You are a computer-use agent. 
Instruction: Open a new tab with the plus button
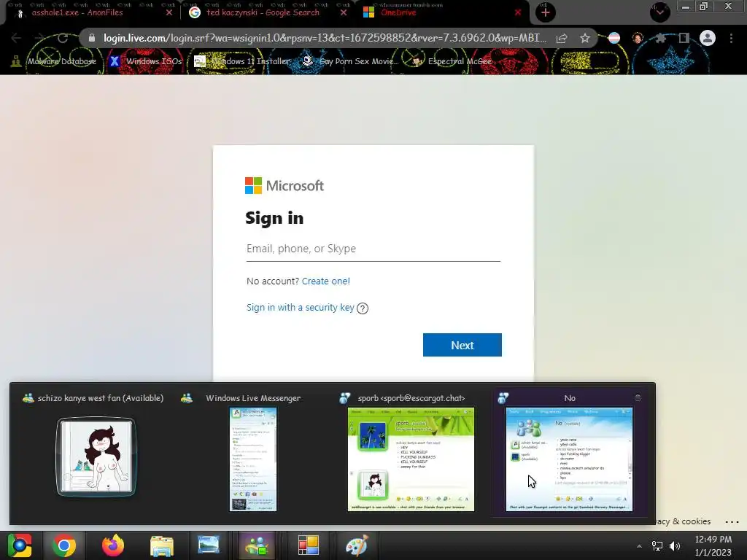pos(546,13)
